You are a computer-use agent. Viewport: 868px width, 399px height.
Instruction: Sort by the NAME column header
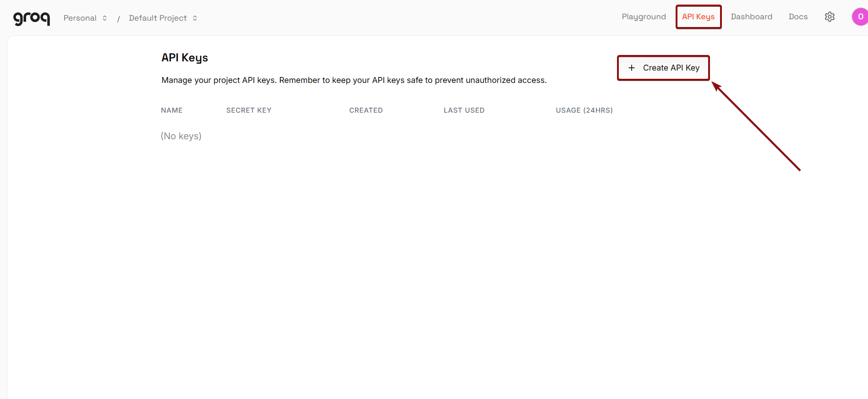171,110
